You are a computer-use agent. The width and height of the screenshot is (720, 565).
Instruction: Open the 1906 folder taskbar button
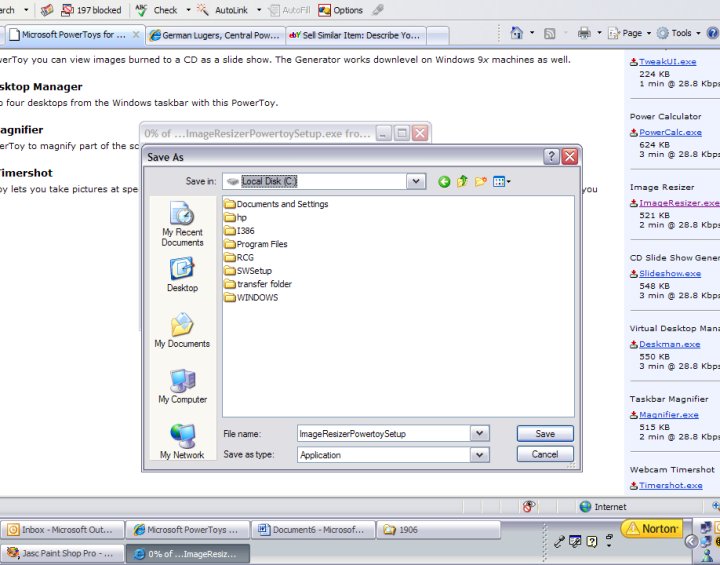(x=439, y=530)
